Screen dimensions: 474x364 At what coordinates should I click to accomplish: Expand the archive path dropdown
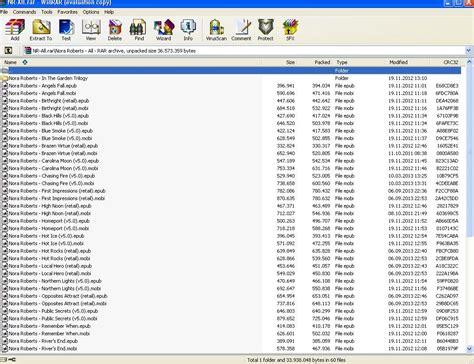point(468,51)
